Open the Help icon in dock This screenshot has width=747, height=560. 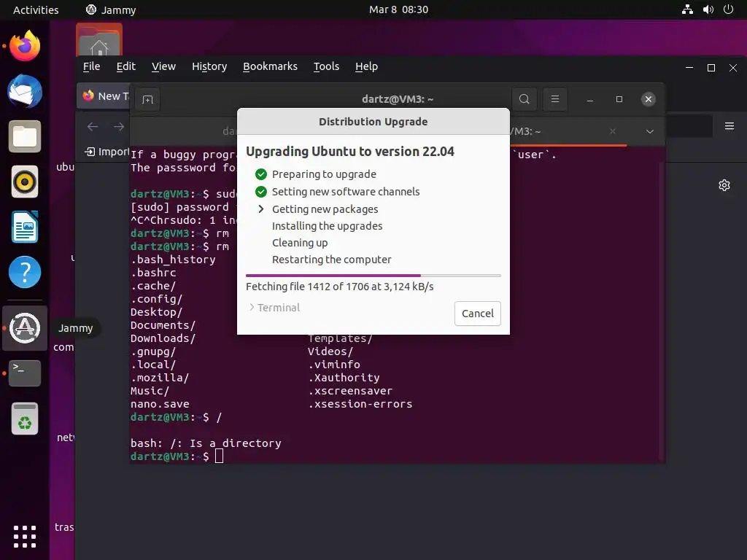[x=25, y=272]
